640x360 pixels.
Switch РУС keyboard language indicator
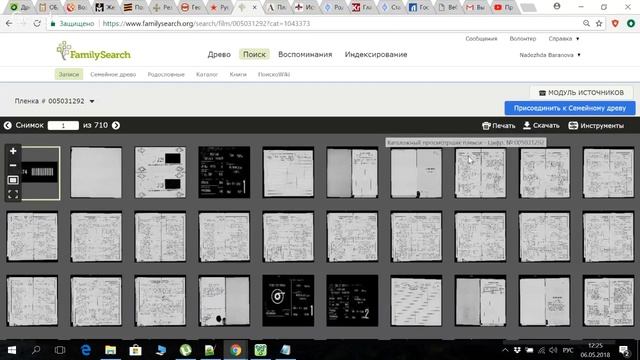pyautogui.click(x=568, y=350)
